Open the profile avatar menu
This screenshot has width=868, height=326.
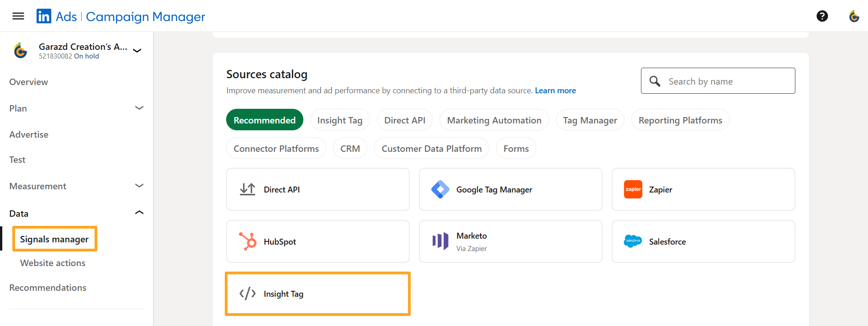pos(853,16)
